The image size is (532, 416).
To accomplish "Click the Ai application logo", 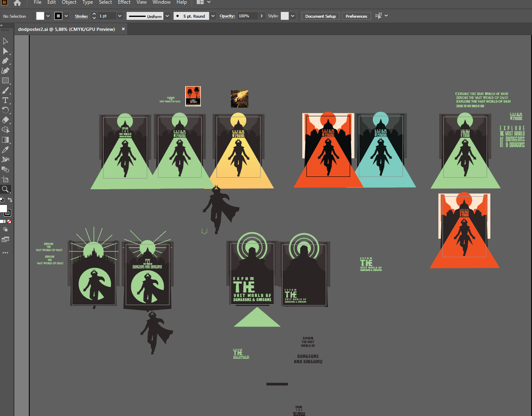I will (5, 2).
